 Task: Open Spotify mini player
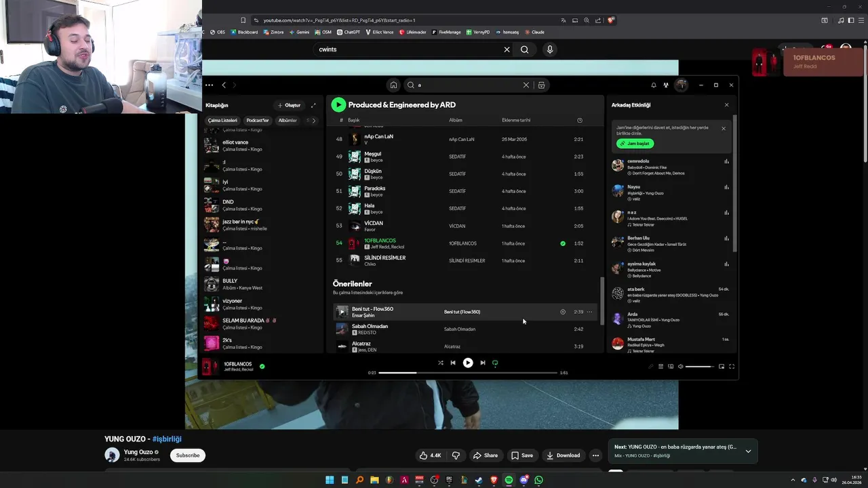click(x=722, y=367)
